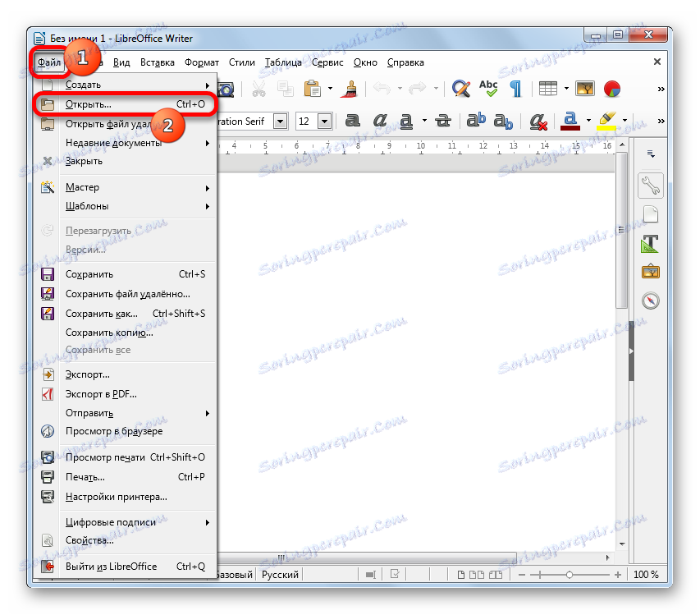The width and height of the screenshot is (700, 615).
Task: Choose Сохранить как... menu entry
Action: click(124, 314)
